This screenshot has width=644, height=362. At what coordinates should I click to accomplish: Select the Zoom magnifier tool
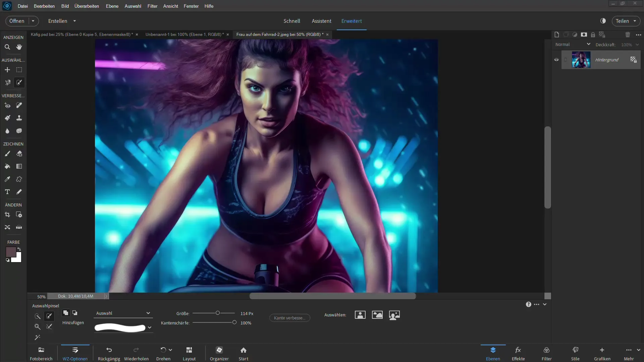click(7, 47)
